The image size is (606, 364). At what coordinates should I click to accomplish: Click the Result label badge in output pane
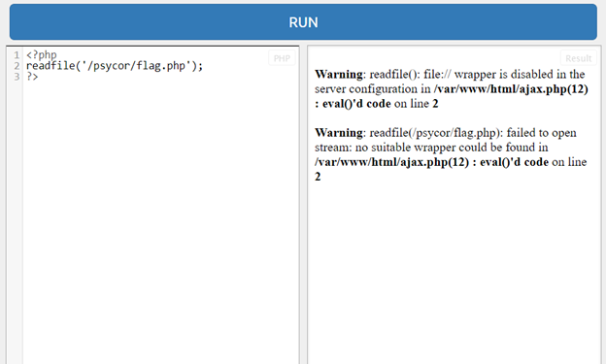(x=578, y=58)
